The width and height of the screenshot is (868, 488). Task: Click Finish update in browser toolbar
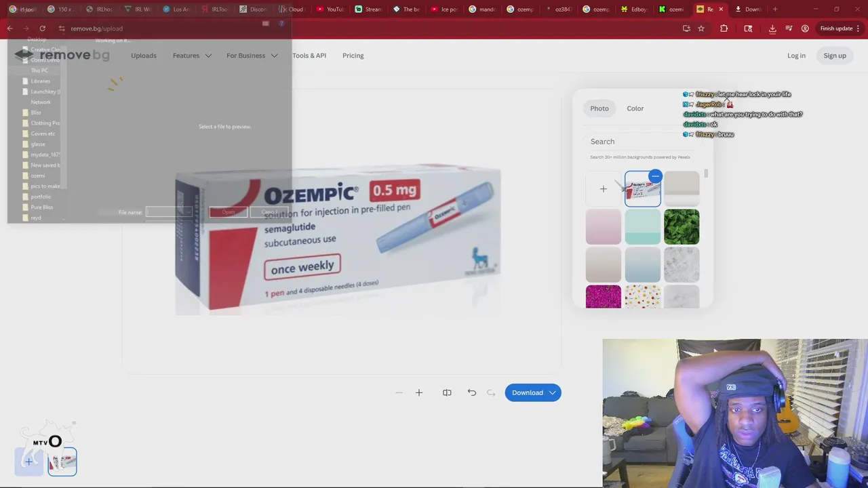tap(835, 28)
